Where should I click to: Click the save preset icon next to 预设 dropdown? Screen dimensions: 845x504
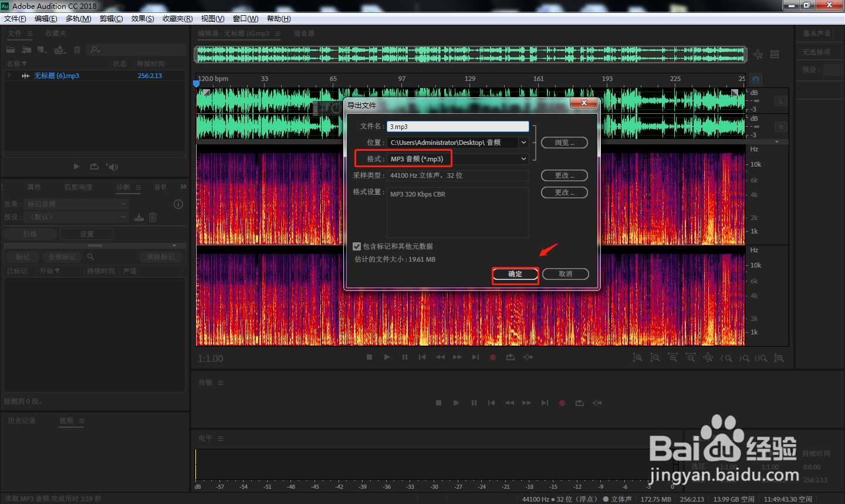click(x=139, y=217)
